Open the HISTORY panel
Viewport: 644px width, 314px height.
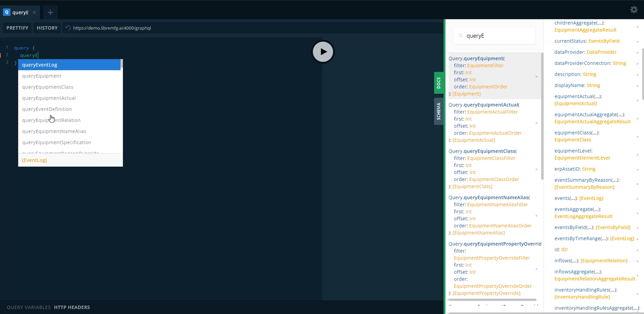click(x=47, y=28)
